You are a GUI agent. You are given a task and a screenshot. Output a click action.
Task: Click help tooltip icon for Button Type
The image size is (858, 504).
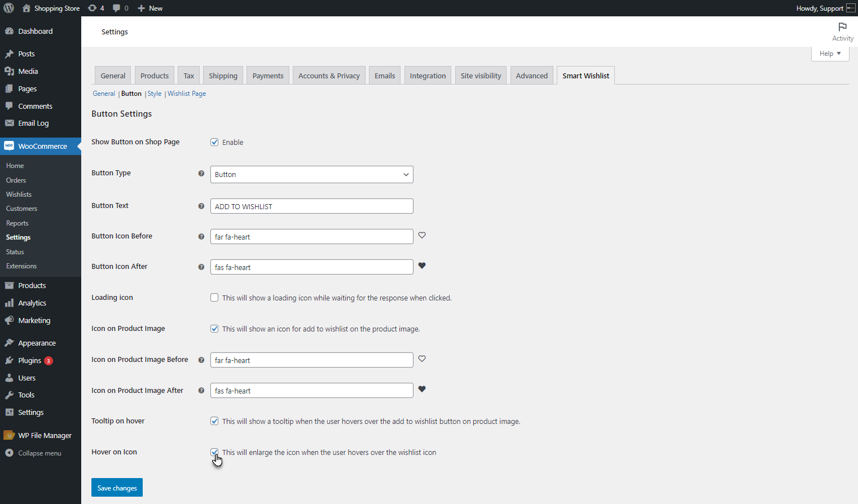click(x=201, y=174)
